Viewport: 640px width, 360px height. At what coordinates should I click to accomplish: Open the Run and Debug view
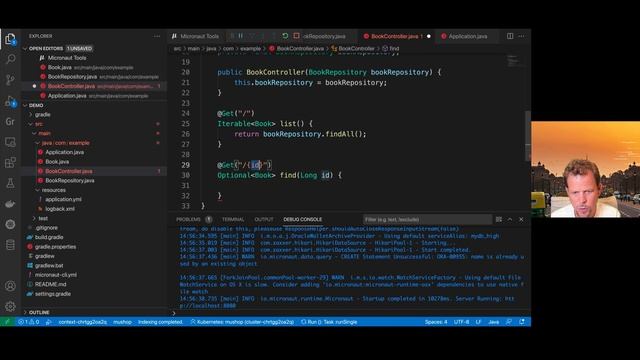[x=10, y=101]
